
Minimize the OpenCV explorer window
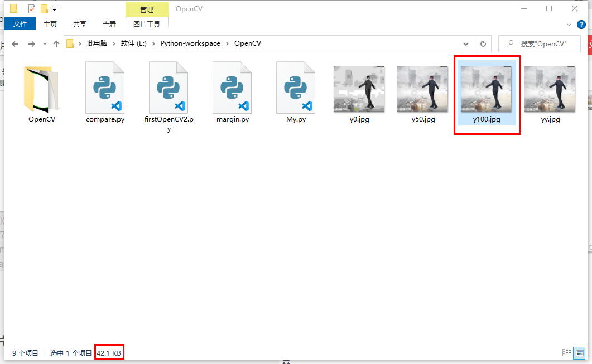(524, 8)
